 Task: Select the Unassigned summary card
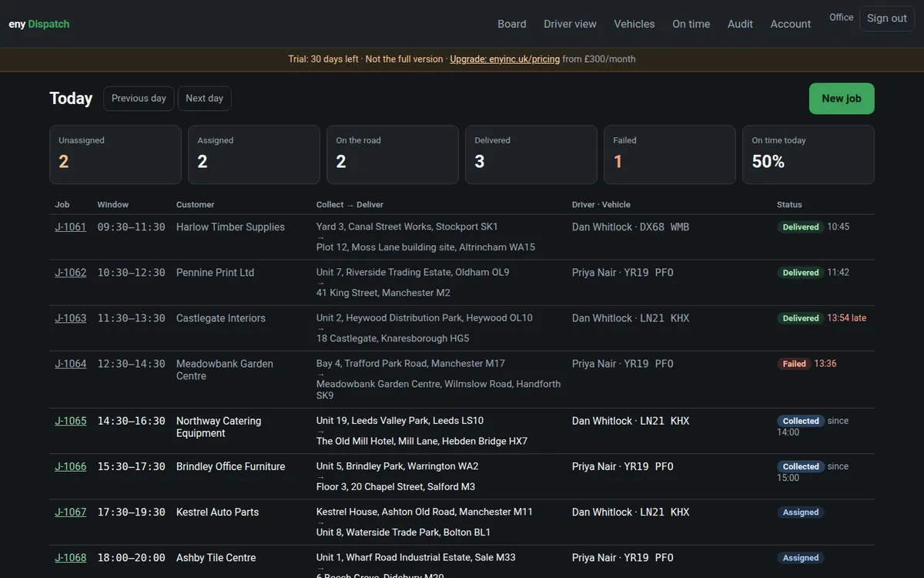tap(115, 155)
